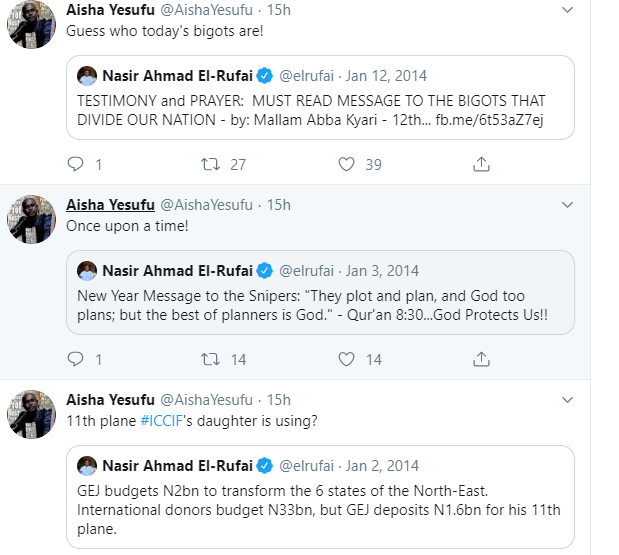Expand options menu for "Once upon a time!" tweet
619x555 pixels.
[568, 205]
